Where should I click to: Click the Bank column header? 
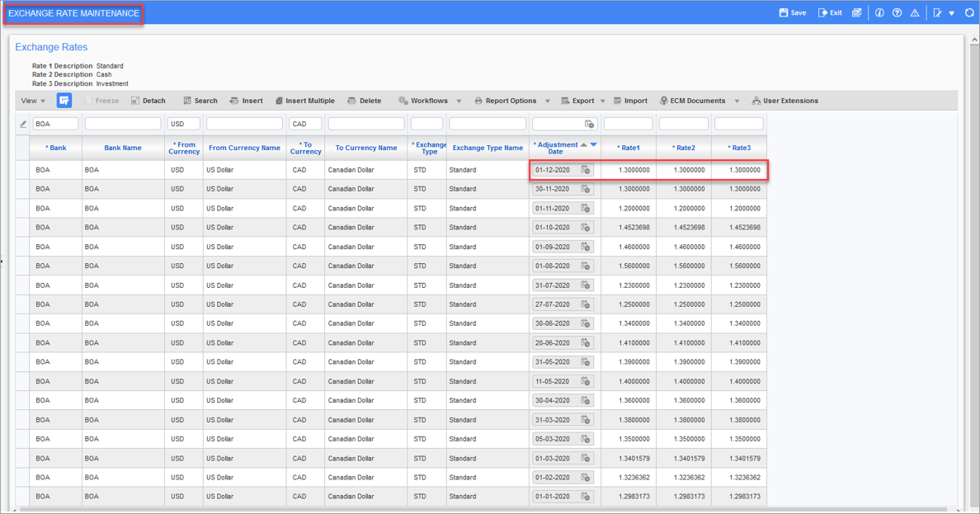[x=55, y=148]
